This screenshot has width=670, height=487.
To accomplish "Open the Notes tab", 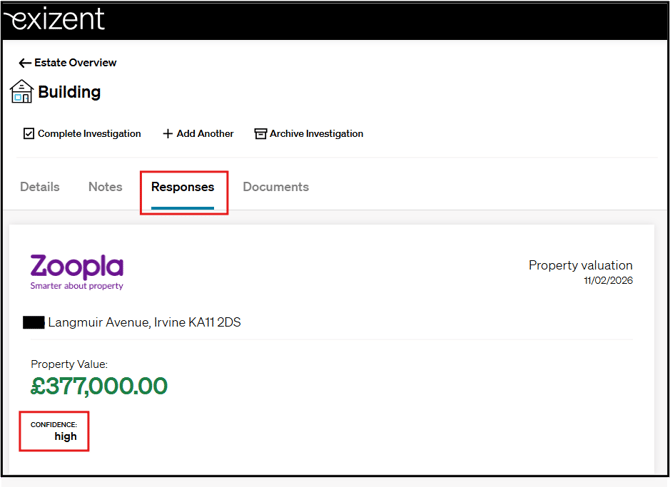I will click(105, 187).
